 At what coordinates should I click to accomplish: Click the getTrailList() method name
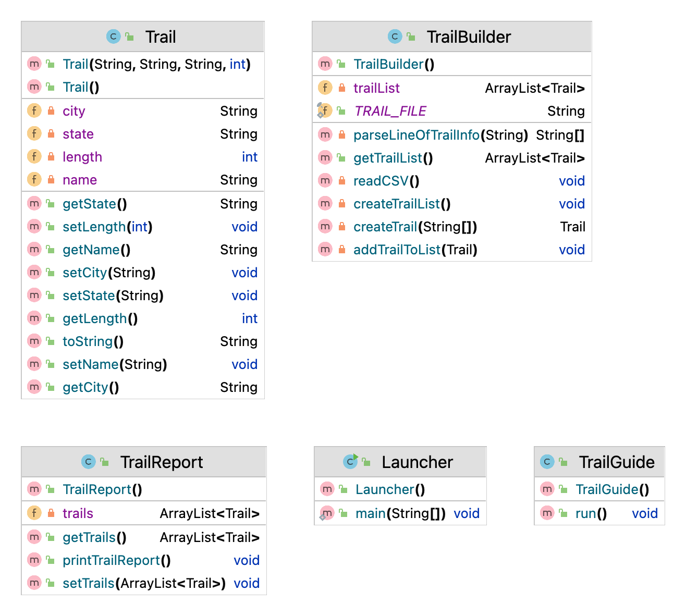tap(393, 158)
